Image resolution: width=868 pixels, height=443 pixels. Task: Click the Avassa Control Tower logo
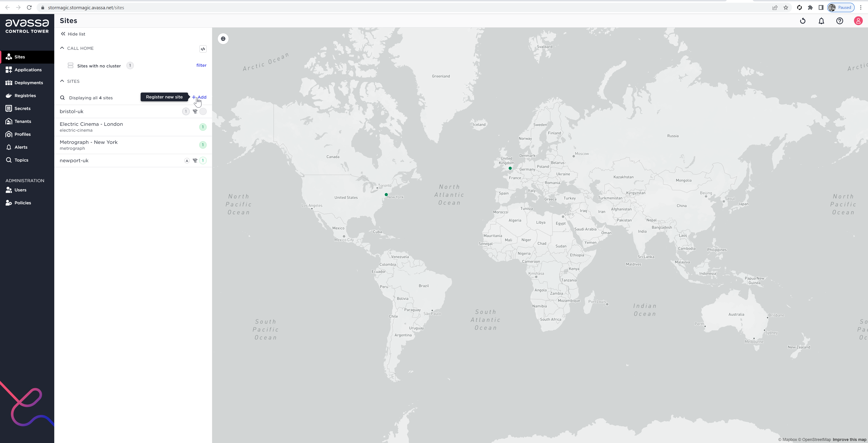(x=27, y=26)
